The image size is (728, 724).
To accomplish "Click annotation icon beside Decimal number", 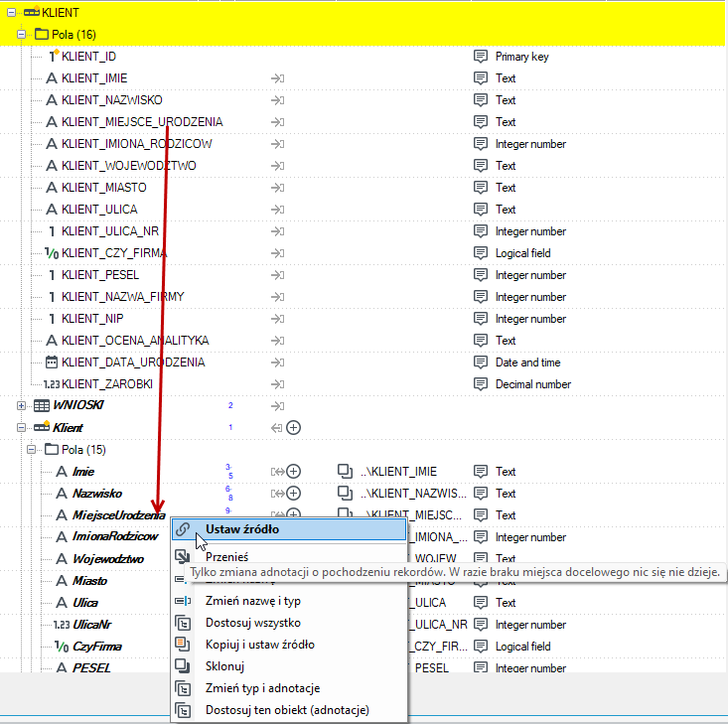I will coord(481,384).
